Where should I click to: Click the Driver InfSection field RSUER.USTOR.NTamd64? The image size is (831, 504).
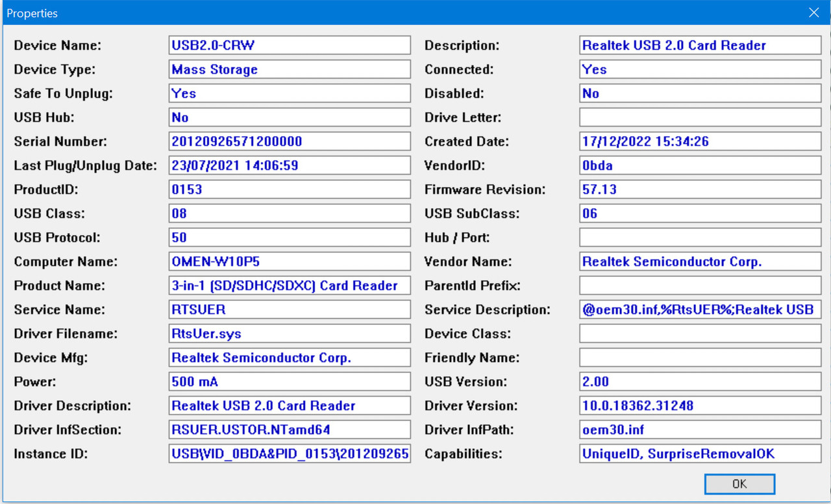pos(290,429)
